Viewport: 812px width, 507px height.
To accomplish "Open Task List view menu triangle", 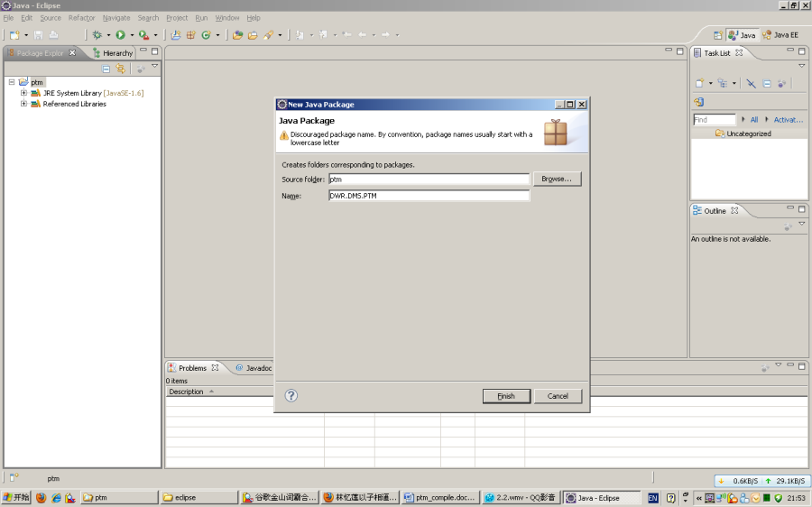I will (x=802, y=66).
